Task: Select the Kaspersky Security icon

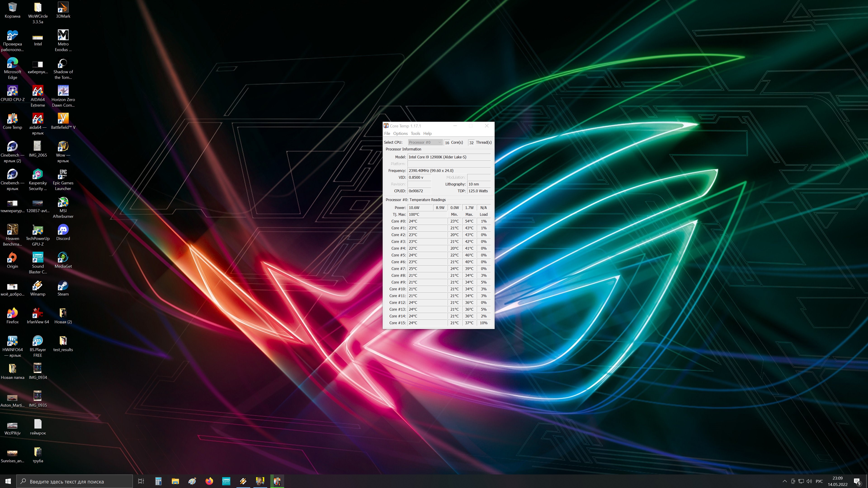Action: click(38, 174)
